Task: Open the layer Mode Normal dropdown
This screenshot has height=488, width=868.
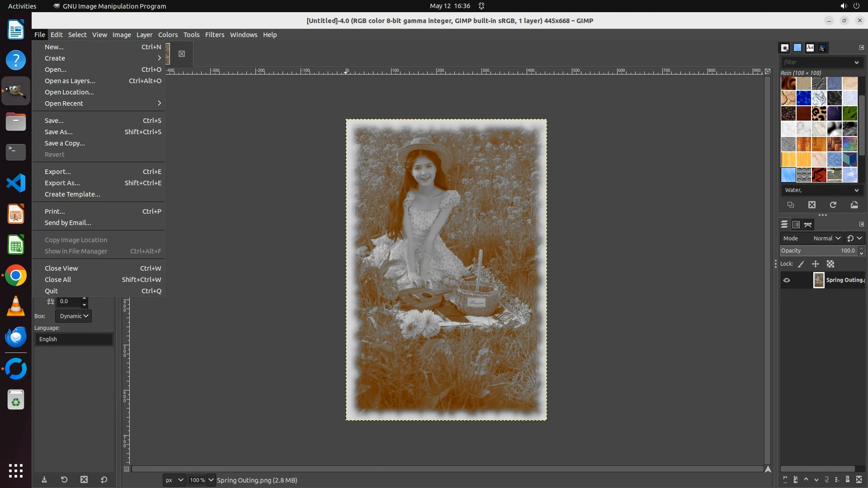Action: pos(826,238)
